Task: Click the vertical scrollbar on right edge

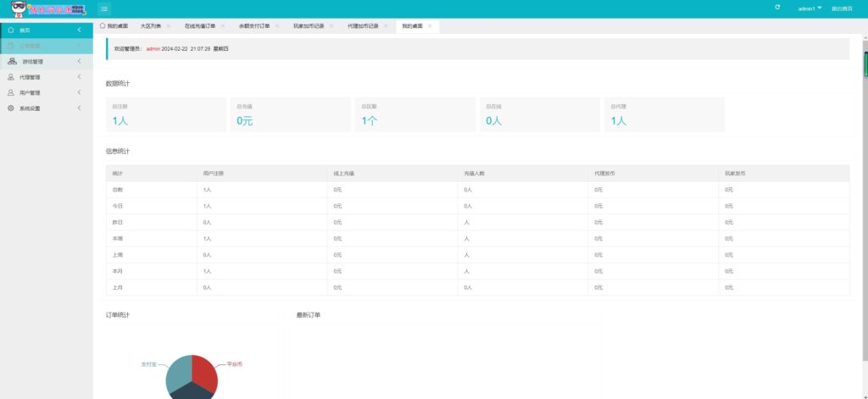Action: [x=865, y=64]
